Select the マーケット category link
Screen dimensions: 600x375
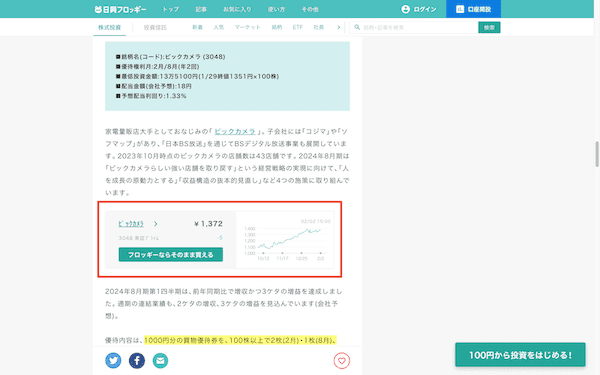click(x=248, y=27)
